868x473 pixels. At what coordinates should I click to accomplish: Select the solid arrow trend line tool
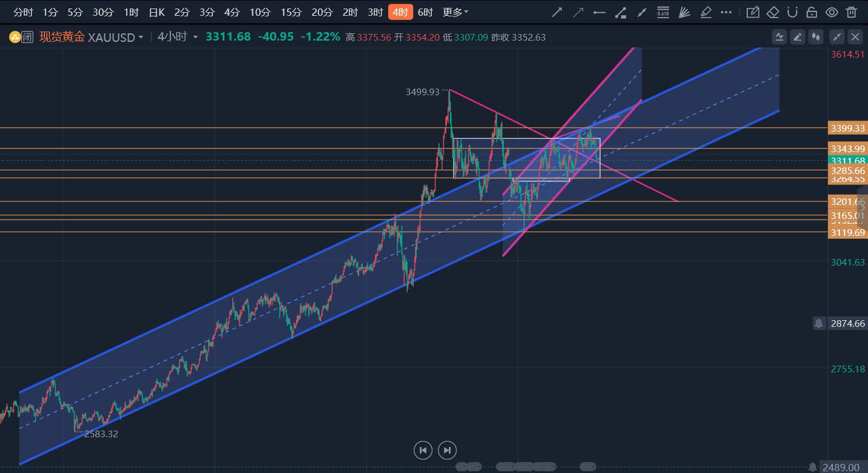pyautogui.click(x=557, y=12)
